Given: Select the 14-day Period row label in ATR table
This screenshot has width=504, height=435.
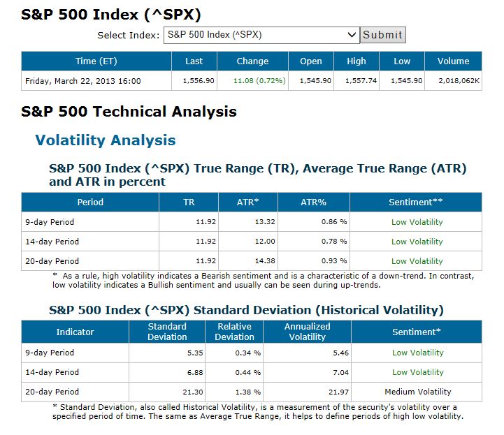Looking at the screenshot, I should tap(52, 242).
